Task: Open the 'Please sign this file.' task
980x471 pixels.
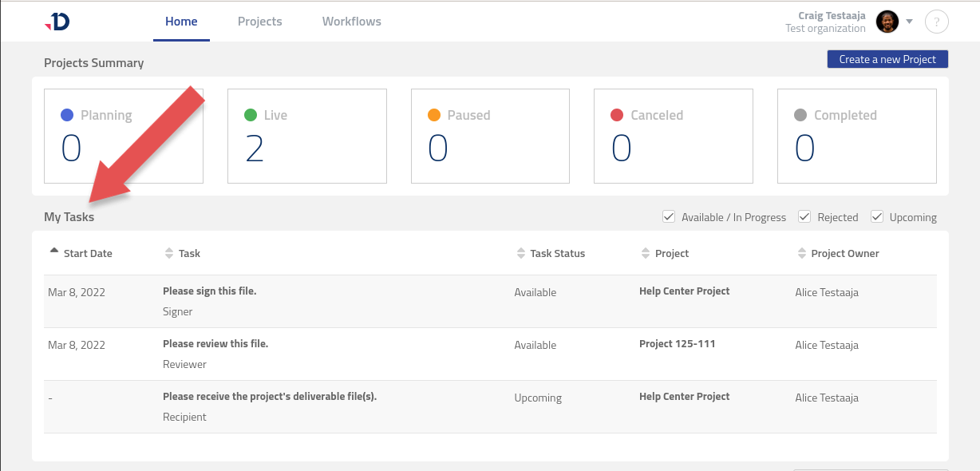Action: point(209,291)
